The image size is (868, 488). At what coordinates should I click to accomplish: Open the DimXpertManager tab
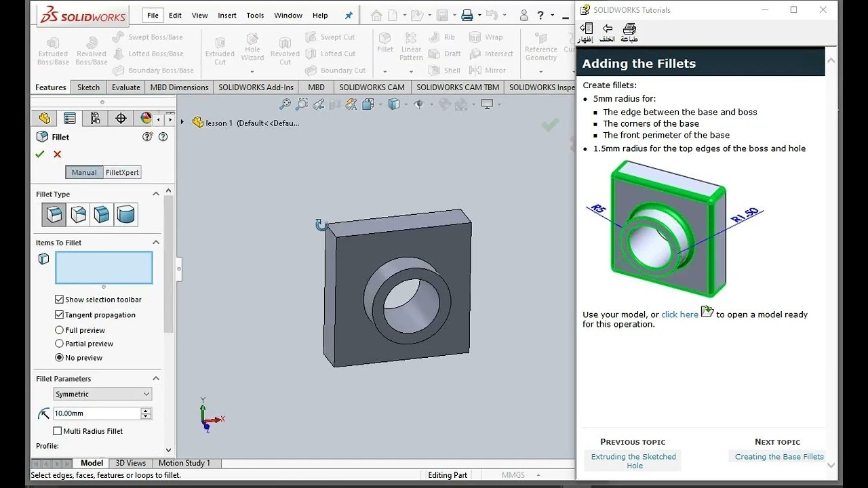[x=121, y=119]
